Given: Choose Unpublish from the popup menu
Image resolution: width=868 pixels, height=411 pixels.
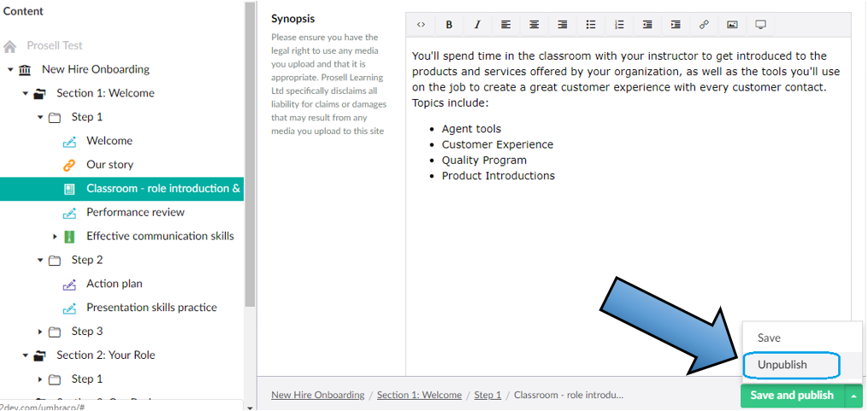Looking at the screenshot, I should (x=782, y=365).
